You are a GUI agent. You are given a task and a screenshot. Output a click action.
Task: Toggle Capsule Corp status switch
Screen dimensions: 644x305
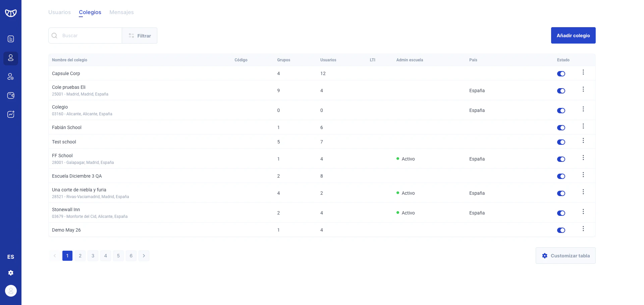[x=561, y=74]
